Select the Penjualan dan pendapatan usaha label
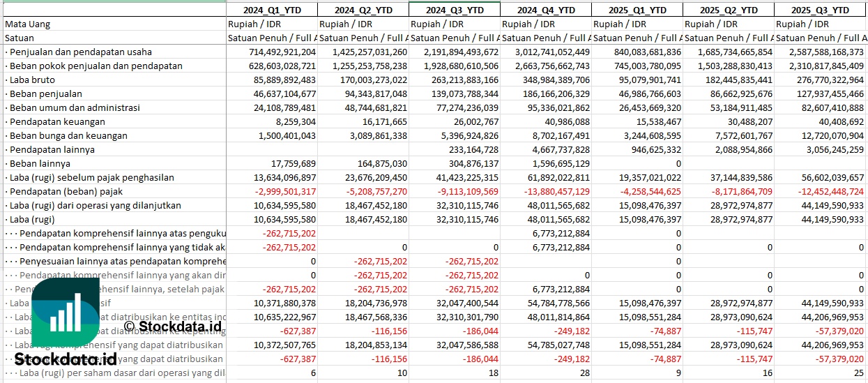The image size is (868, 383). [80, 52]
